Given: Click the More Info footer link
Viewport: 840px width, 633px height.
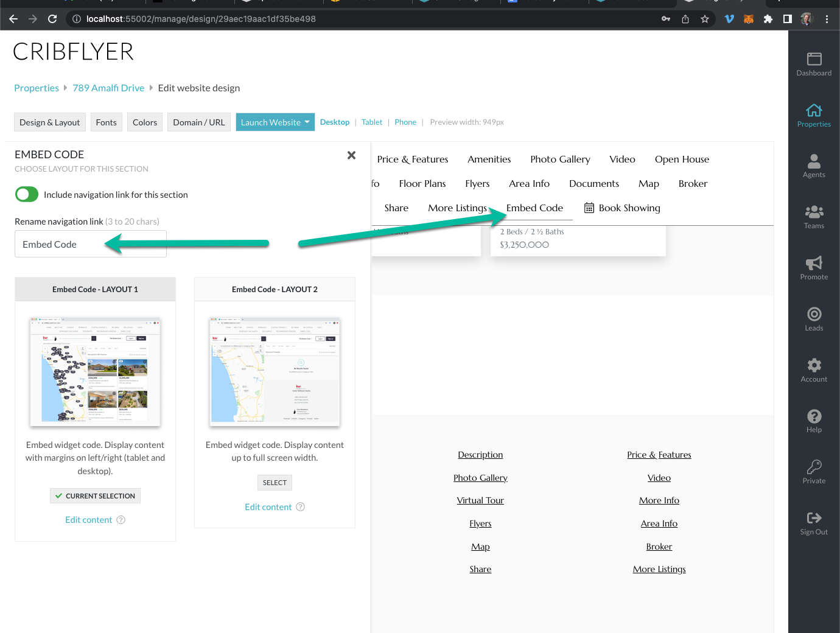Looking at the screenshot, I should coord(659,500).
